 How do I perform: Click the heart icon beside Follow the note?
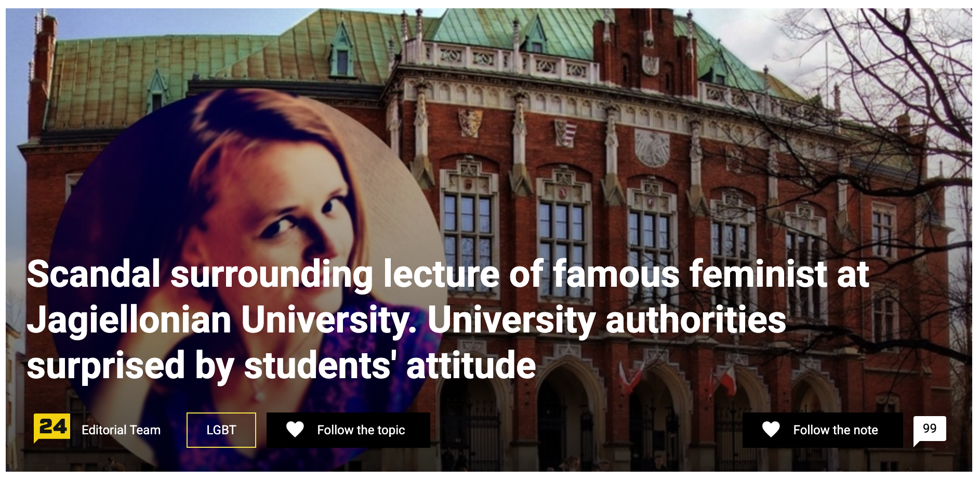pyautogui.click(x=771, y=430)
